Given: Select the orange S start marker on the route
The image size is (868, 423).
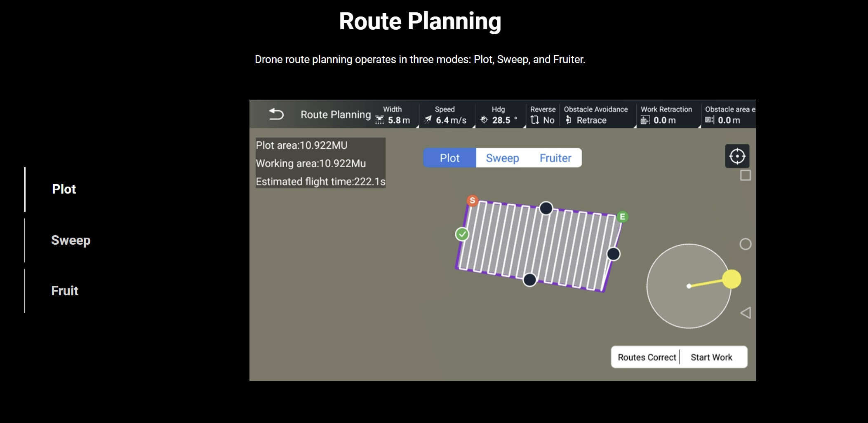Looking at the screenshot, I should click(472, 201).
